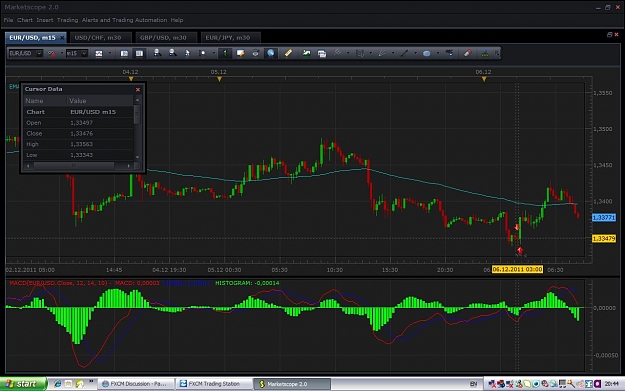Toggle the highlighted second panel layout button
This screenshot has width=625, height=391.
tap(139, 53)
